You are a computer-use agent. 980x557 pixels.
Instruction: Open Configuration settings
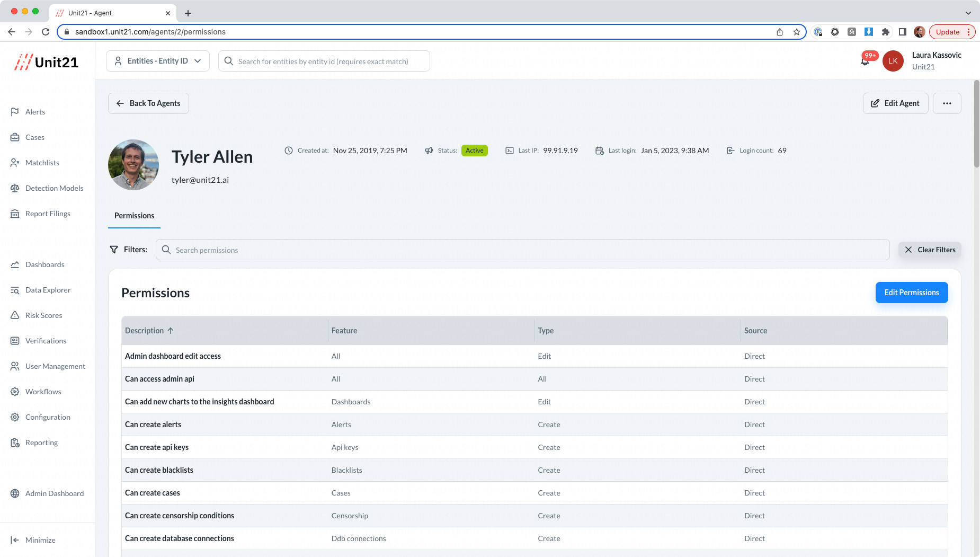[x=40, y=417]
